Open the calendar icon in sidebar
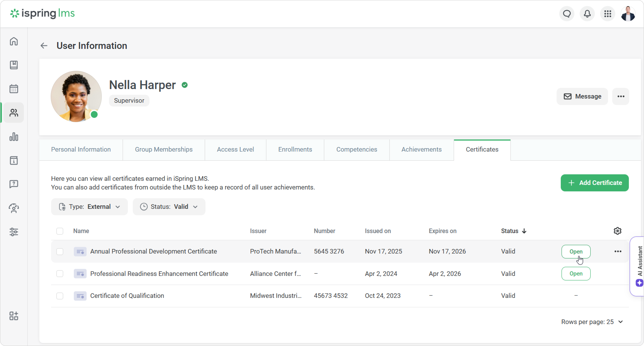Viewport: 644px width, 346px height. [x=14, y=89]
